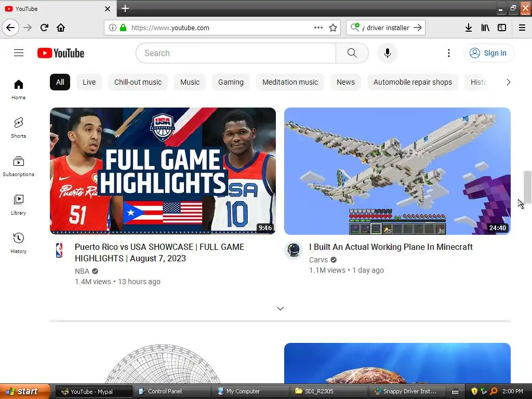Click the page vertical scrollbar thumb
The image size is (532, 399).
[x=527, y=187]
